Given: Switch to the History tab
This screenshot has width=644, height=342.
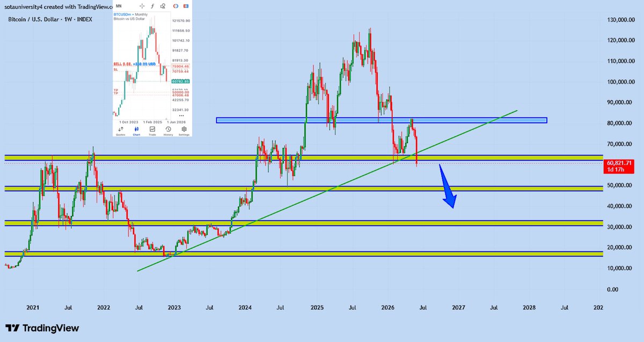Looking at the screenshot, I should coord(168,131).
